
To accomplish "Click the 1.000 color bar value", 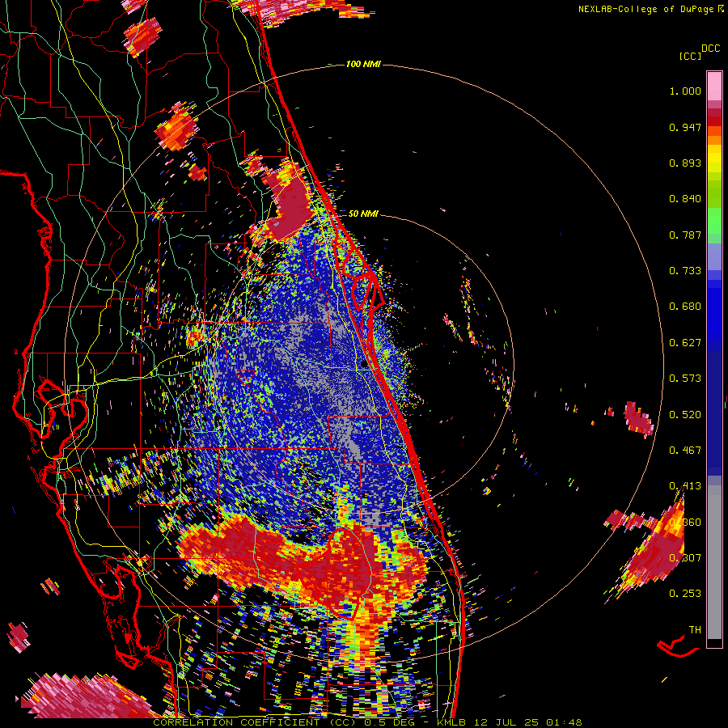I will [685, 91].
